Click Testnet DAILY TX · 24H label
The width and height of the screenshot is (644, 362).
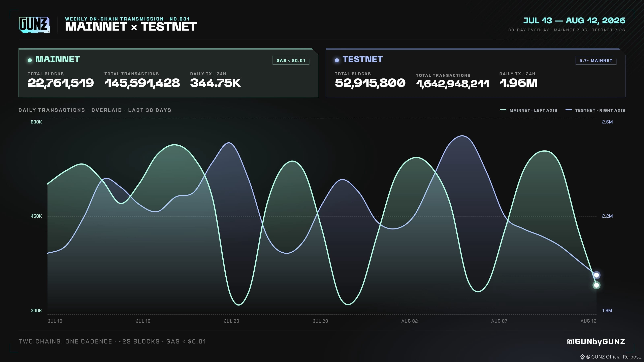coord(517,74)
